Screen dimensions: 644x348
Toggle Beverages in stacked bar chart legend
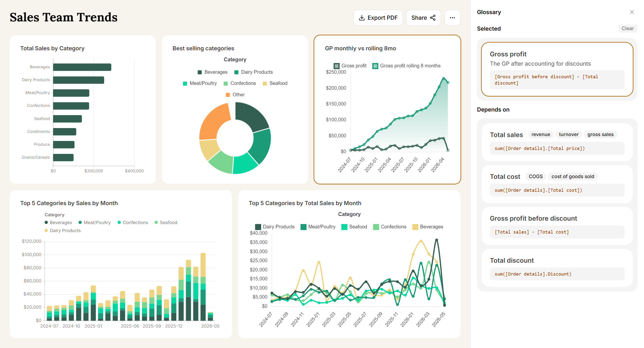(58, 223)
